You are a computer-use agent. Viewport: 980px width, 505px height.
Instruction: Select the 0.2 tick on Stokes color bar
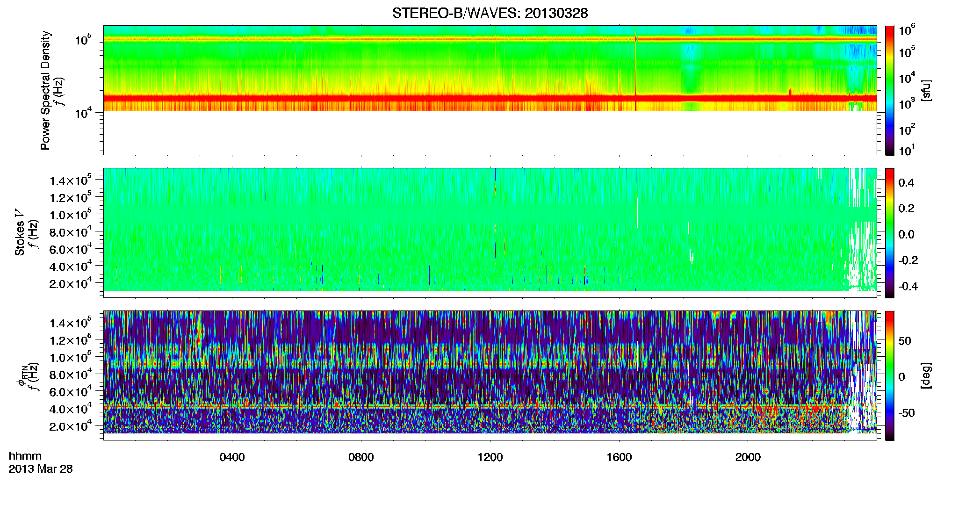pos(906,209)
